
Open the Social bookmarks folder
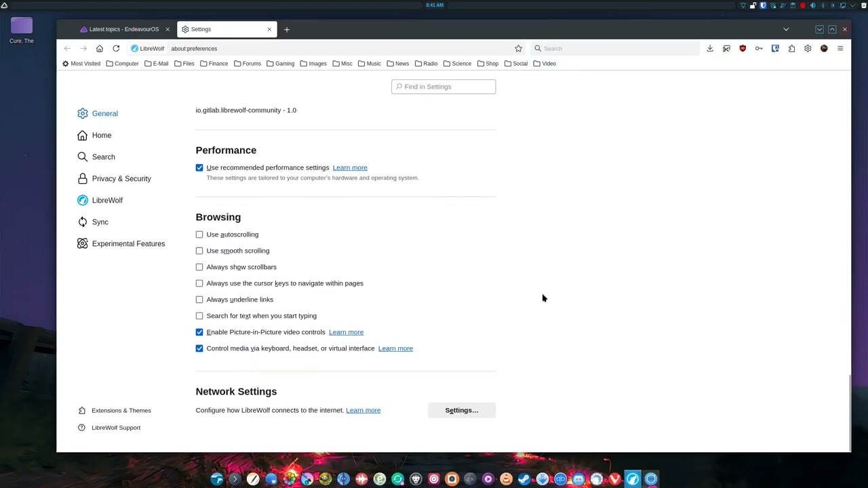[x=515, y=64]
